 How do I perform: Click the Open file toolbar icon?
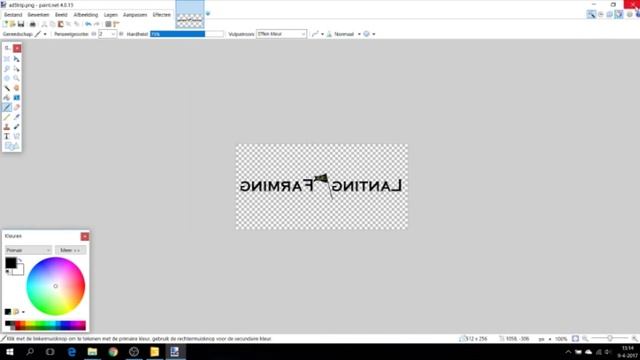[x=13, y=24]
